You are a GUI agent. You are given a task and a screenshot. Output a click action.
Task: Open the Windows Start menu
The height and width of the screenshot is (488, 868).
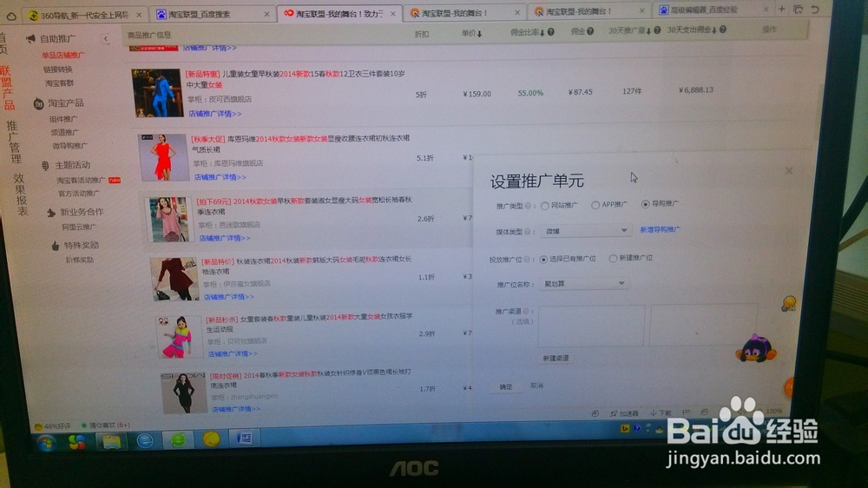[47, 442]
